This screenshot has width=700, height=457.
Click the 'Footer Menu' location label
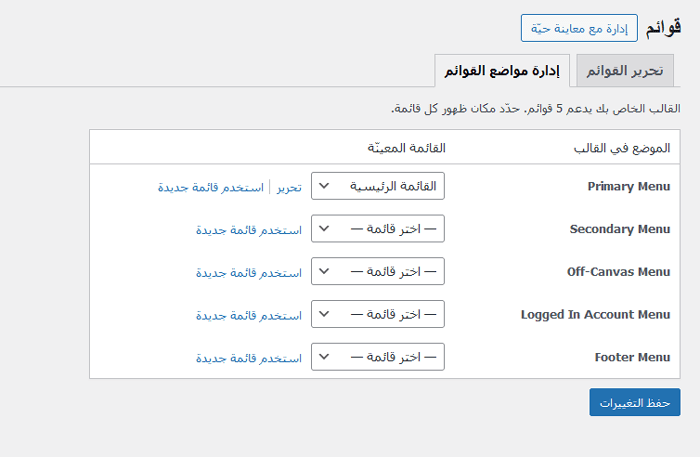tap(632, 357)
